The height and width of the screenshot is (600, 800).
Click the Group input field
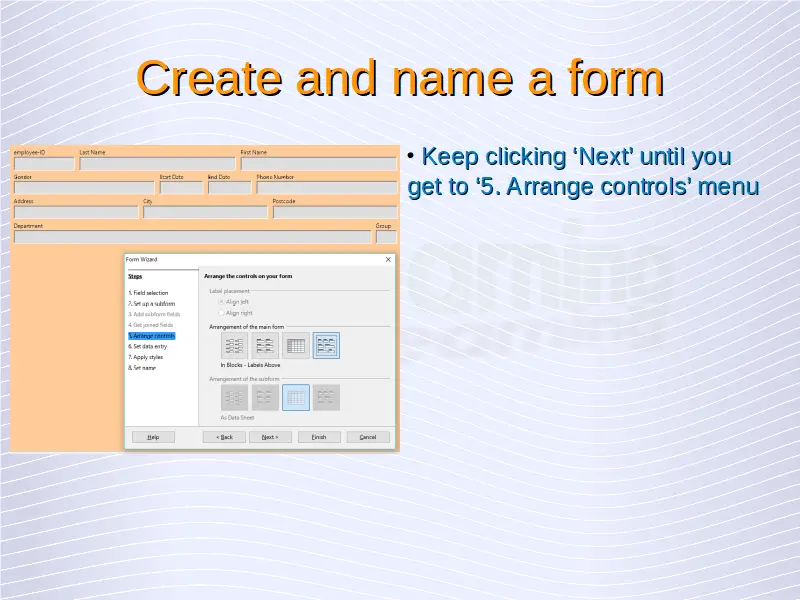pos(386,237)
